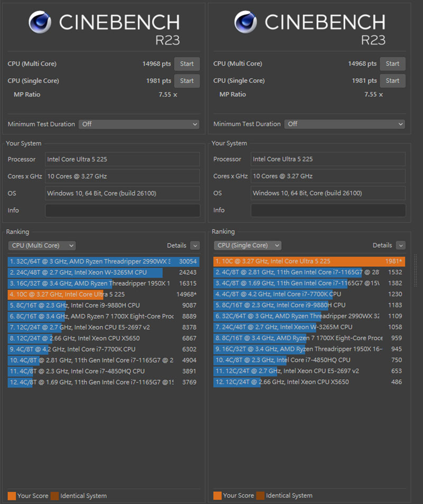Click the Cinebench sphere logo in the right panel
The image size is (423, 504).
pos(246,23)
